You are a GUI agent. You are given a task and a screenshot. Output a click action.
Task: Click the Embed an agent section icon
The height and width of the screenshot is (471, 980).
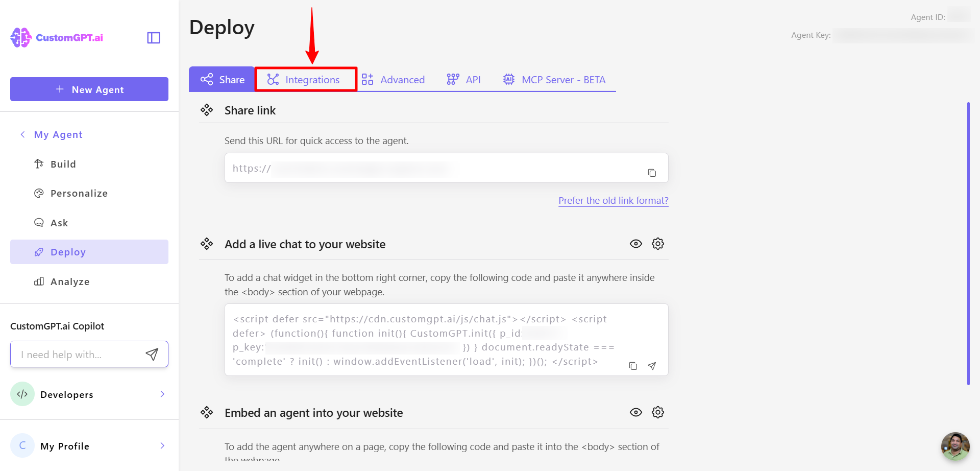click(207, 412)
